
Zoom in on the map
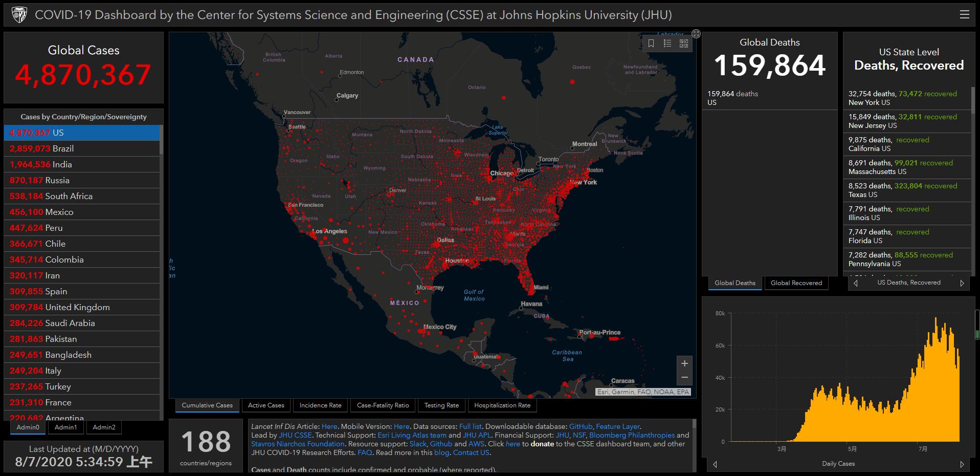[x=684, y=363]
